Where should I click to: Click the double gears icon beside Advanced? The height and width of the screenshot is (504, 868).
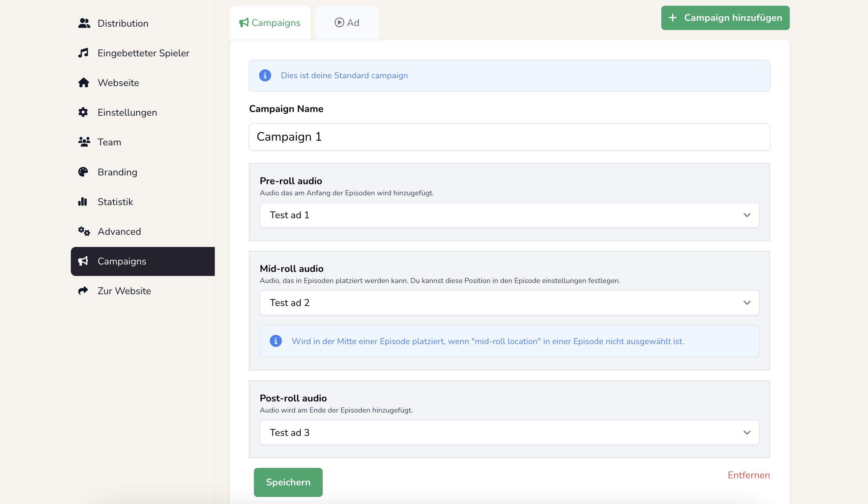(x=84, y=231)
